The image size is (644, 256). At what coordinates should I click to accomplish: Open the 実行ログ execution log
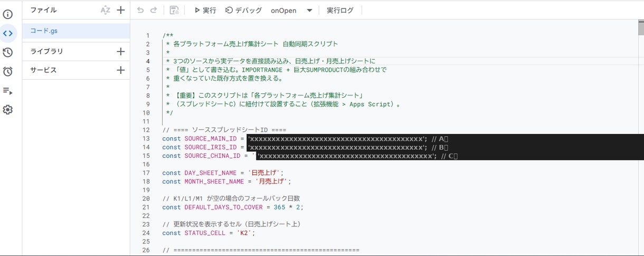[340, 10]
